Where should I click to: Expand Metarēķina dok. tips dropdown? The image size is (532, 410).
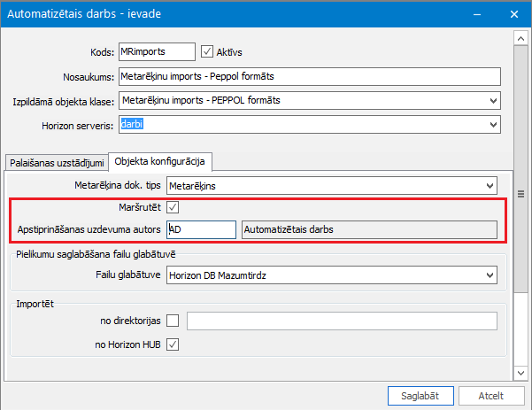pyautogui.click(x=490, y=186)
